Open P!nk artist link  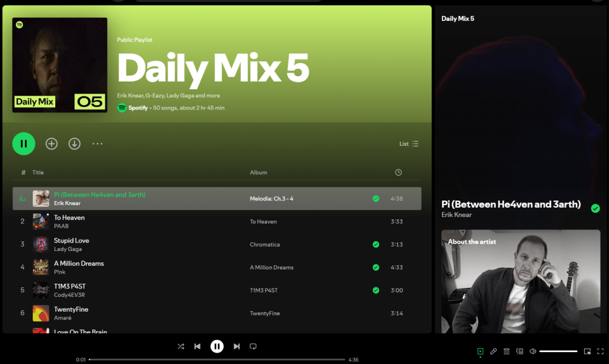click(x=60, y=272)
